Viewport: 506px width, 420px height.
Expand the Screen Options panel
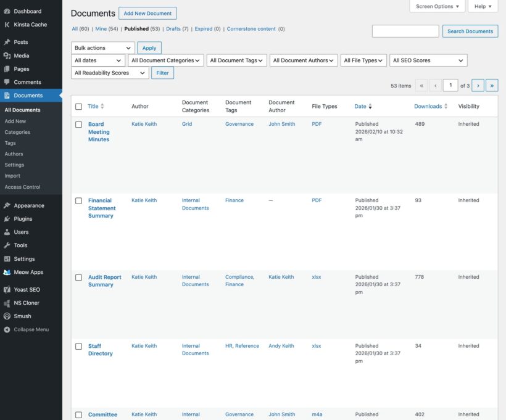click(438, 6)
